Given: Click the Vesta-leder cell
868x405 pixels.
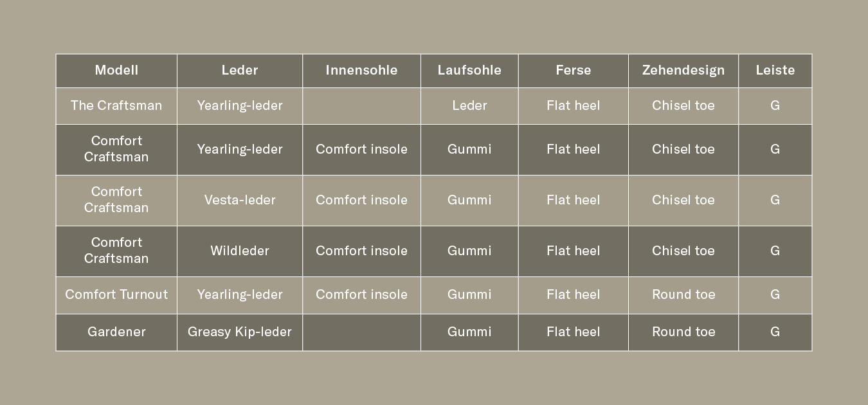Looking at the screenshot, I should tap(240, 200).
